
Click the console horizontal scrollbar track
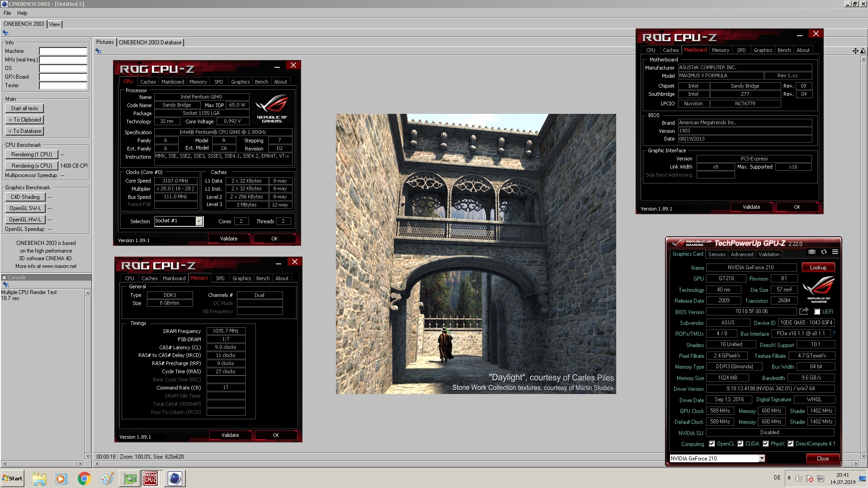pyautogui.click(x=42, y=464)
